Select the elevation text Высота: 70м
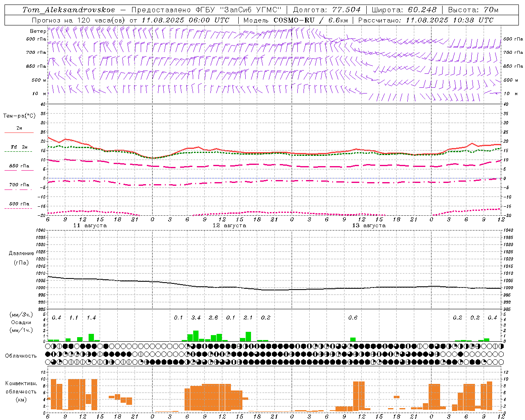The width and height of the screenshot is (525, 420). 473,10
